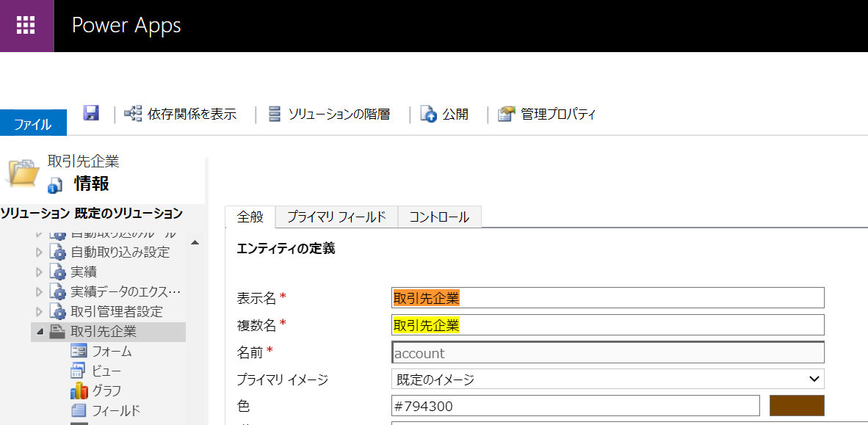Screen dimensions: 868x425
Task: Open the ファイル menu
Action: point(33,123)
